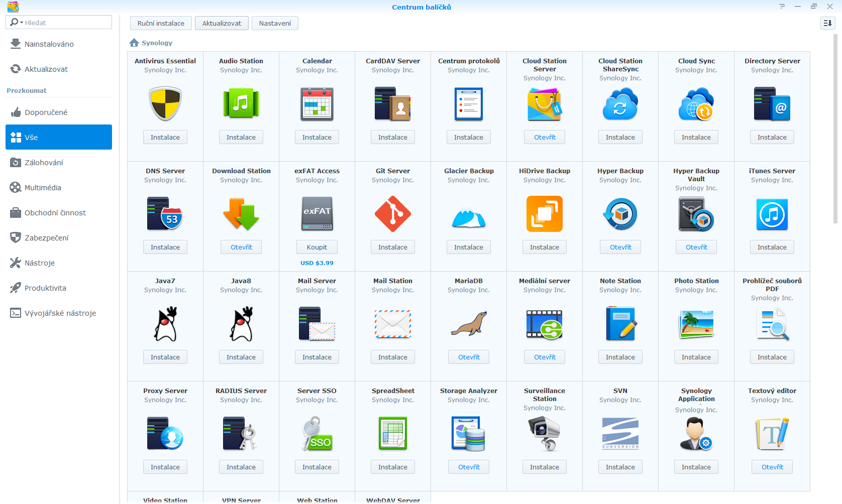Open the search filter dropdown arrow
Screen dimensions: 842x504
pyautogui.click(x=22, y=23)
